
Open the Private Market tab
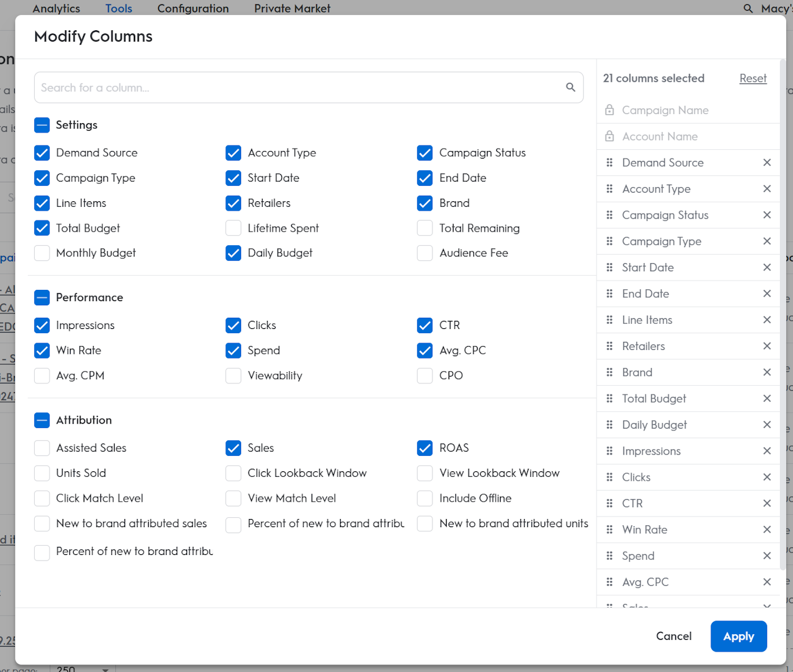pyautogui.click(x=292, y=8)
